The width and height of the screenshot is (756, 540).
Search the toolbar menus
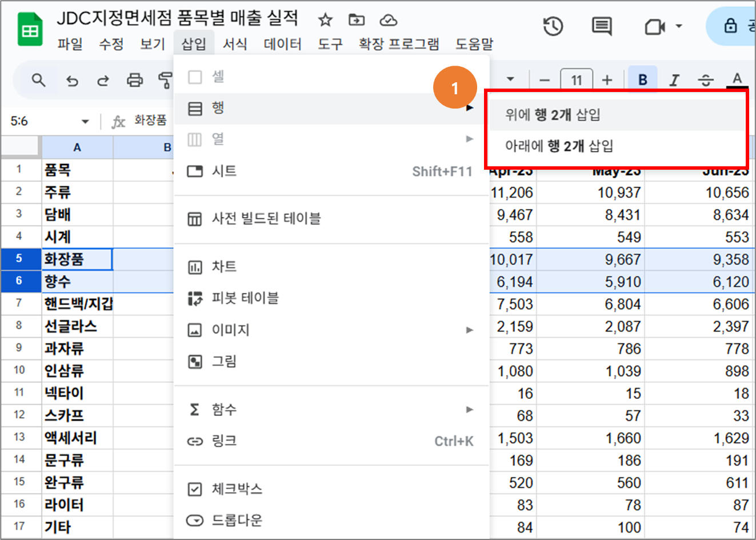pos(38,80)
